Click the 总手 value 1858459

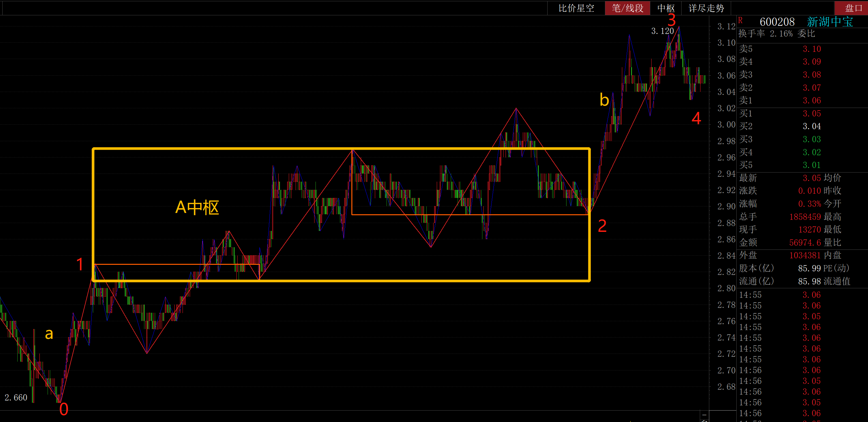[x=805, y=217]
